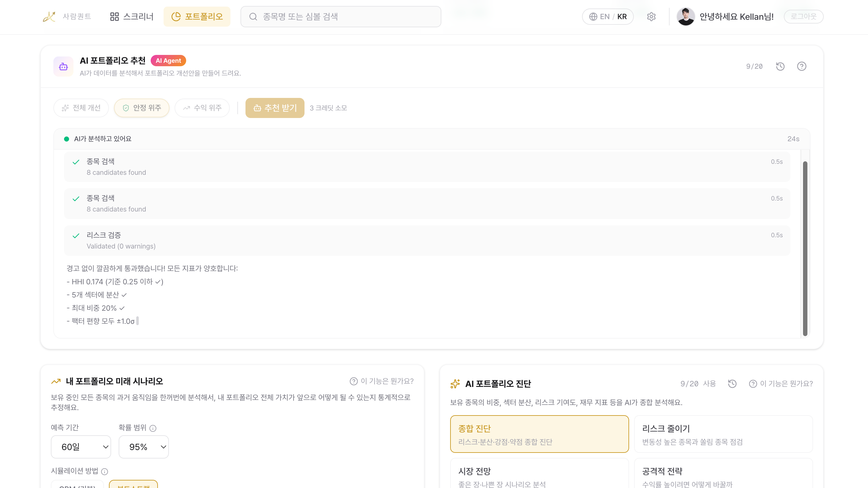Click the analysis log vertical scrollbar
This screenshot has height=488, width=868.
(805, 248)
